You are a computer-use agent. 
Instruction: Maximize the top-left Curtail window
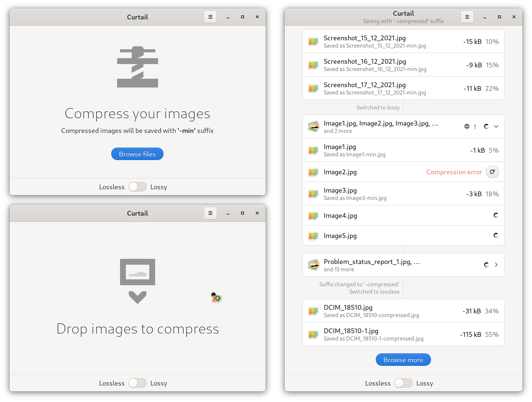(243, 17)
